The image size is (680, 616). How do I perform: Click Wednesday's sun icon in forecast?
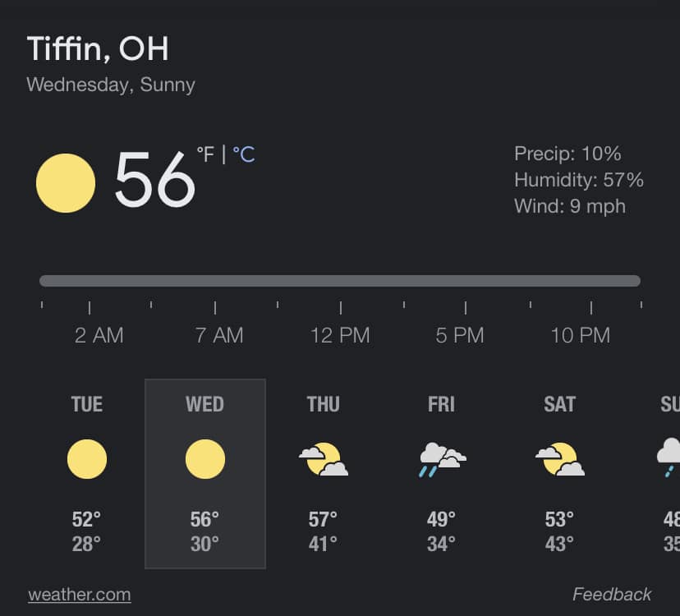tap(204, 459)
